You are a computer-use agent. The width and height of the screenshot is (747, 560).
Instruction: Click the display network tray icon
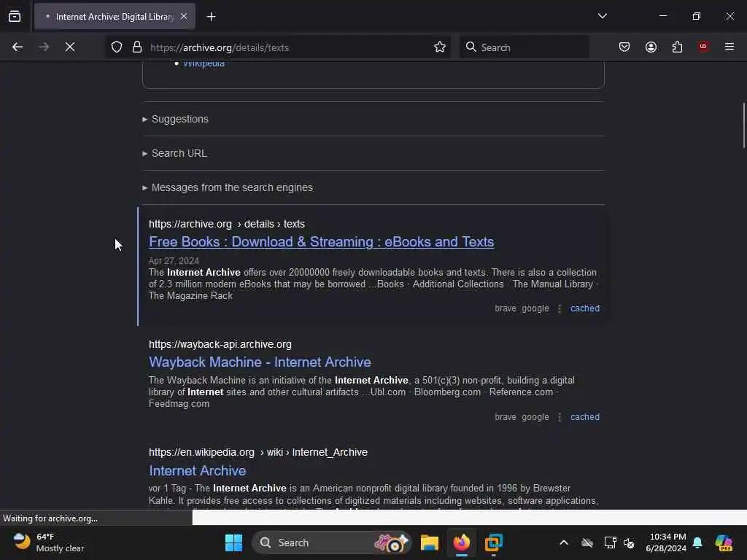pos(611,542)
